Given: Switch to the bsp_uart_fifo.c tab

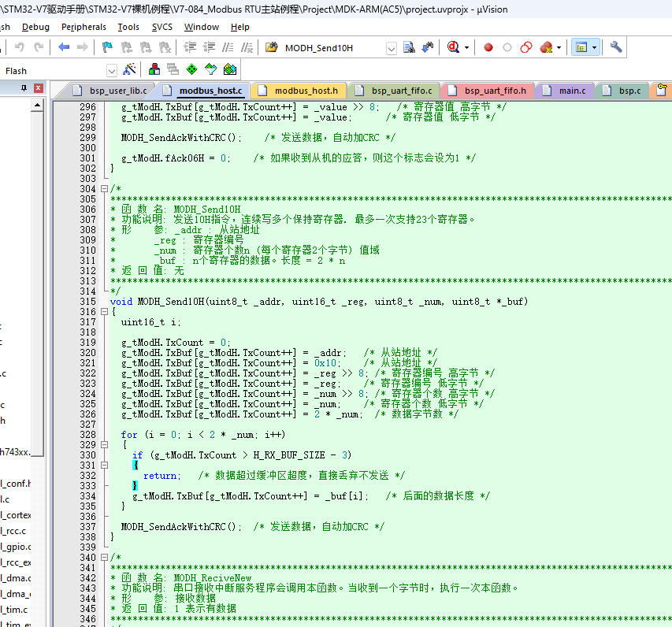Looking at the screenshot, I should [x=394, y=91].
